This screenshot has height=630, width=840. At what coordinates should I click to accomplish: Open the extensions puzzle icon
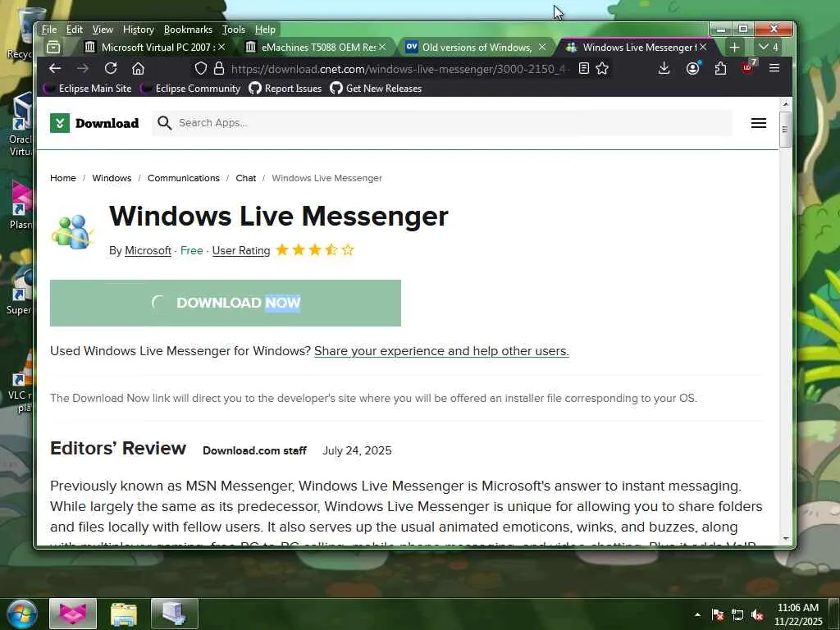coord(720,68)
